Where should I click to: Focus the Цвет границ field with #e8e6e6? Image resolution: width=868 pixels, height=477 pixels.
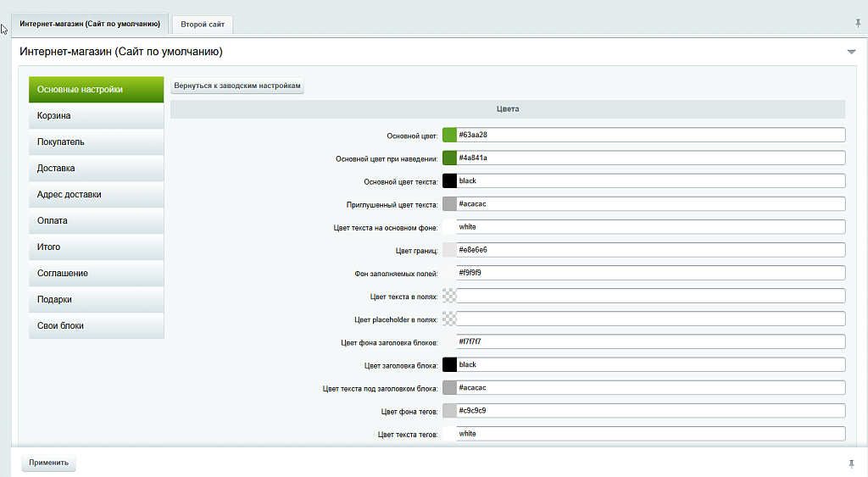click(651, 250)
